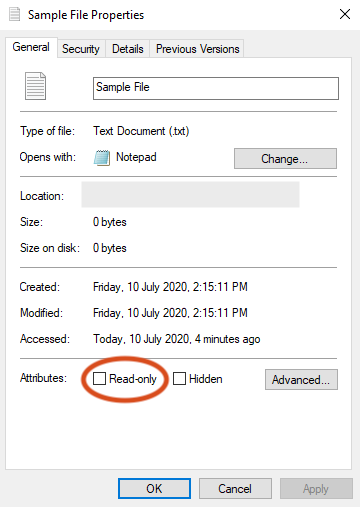The image size is (360, 507).
Task: Open Advanced... attributes settings
Action: tap(301, 379)
